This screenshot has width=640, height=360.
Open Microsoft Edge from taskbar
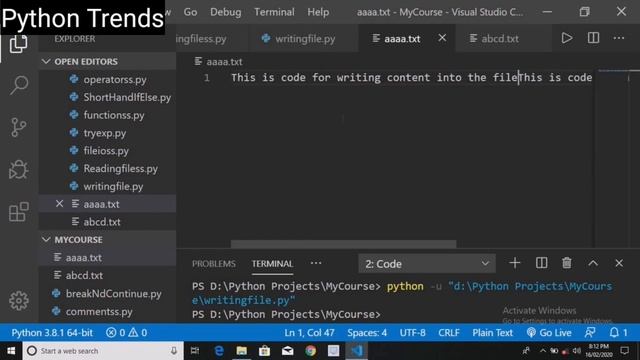(x=219, y=351)
